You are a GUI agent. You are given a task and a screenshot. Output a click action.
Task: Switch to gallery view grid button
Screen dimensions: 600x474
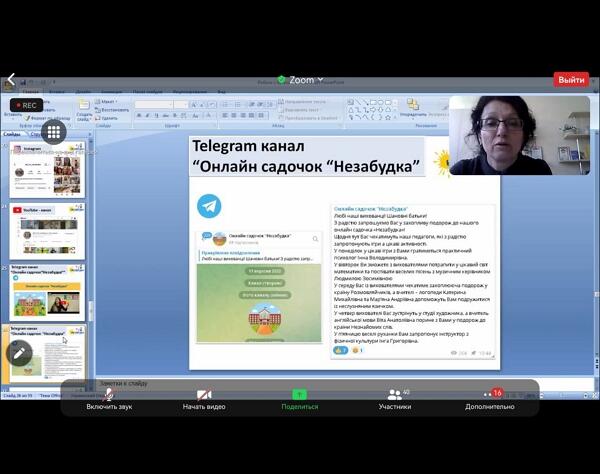click(54, 132)
